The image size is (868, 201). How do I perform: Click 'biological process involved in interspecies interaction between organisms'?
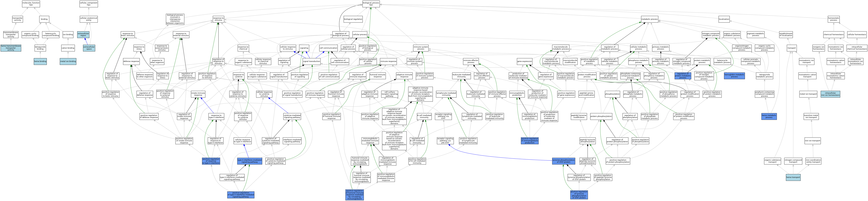point(175,19)
